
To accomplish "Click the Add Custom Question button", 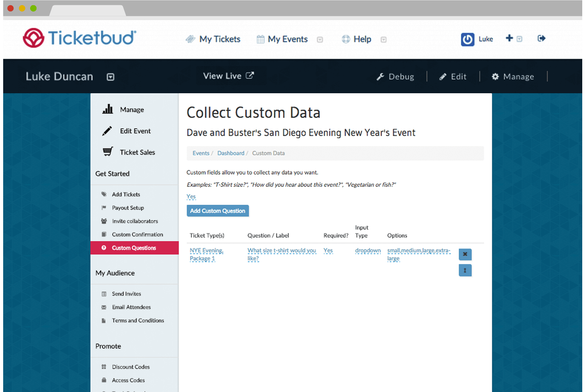I will [217, 211].
